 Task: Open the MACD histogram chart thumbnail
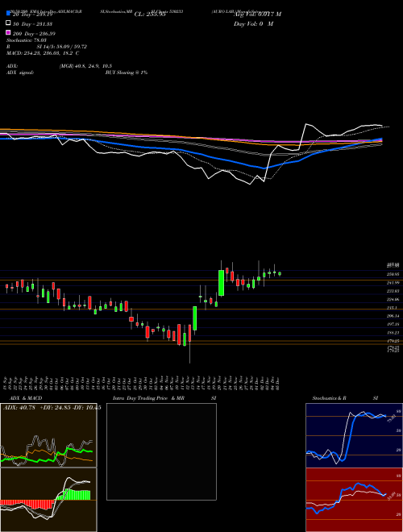coord(48,500)
